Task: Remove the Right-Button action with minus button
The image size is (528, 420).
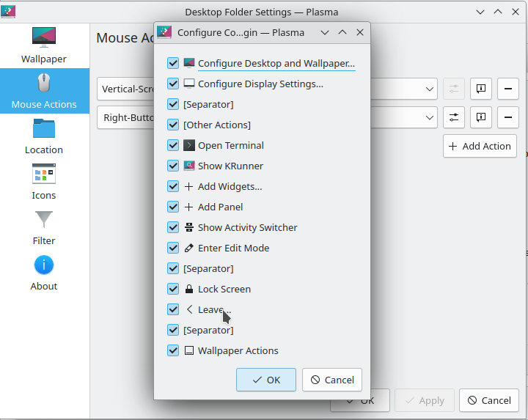Action: pyautogui.click(x=507, y=117)
